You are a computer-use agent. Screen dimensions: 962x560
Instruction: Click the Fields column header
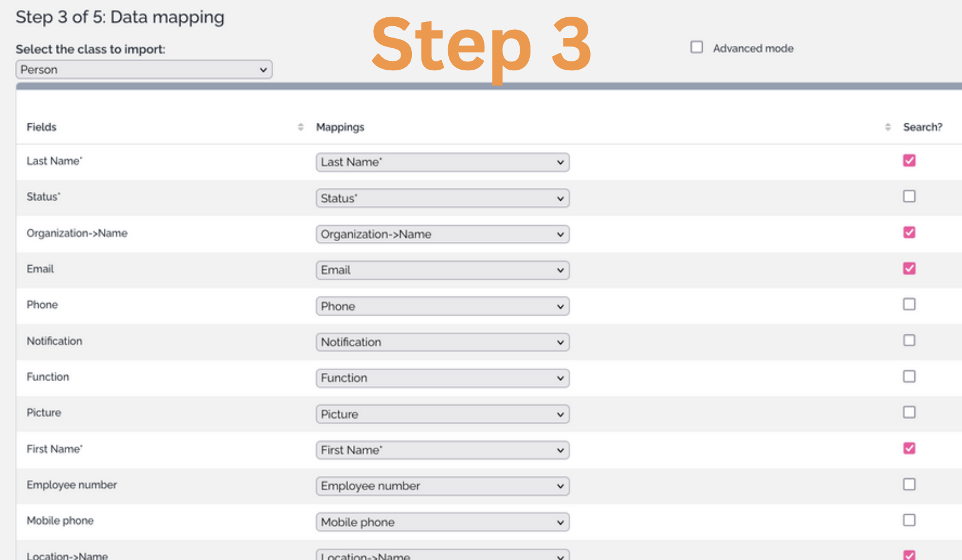pyautogui.click(x=42, y=127)
